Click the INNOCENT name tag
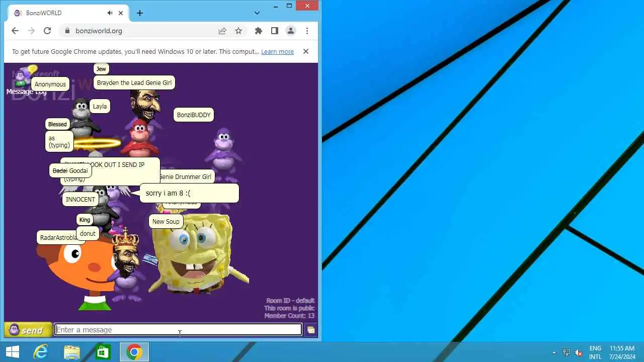Viewport: 644px width, 362px height. point(80,199)
